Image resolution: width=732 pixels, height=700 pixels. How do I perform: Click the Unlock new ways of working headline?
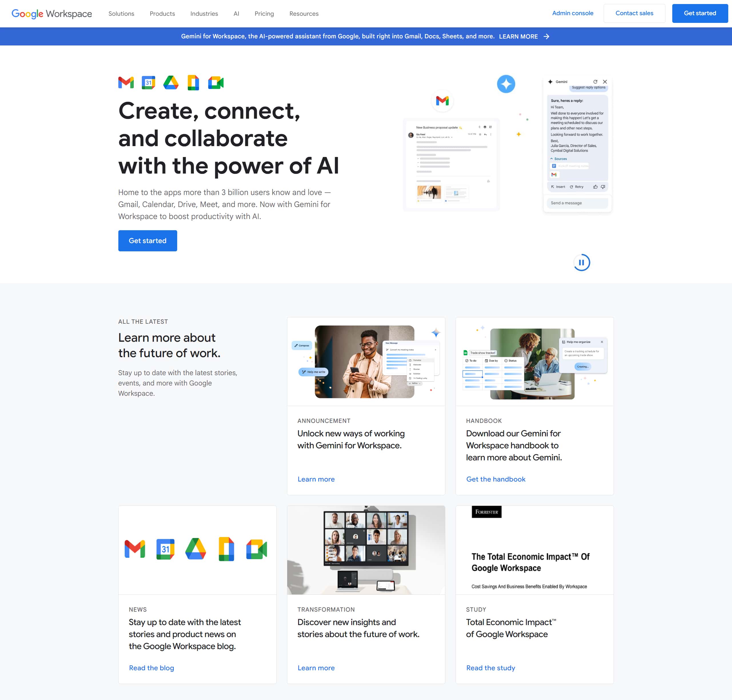pos(350,439)
